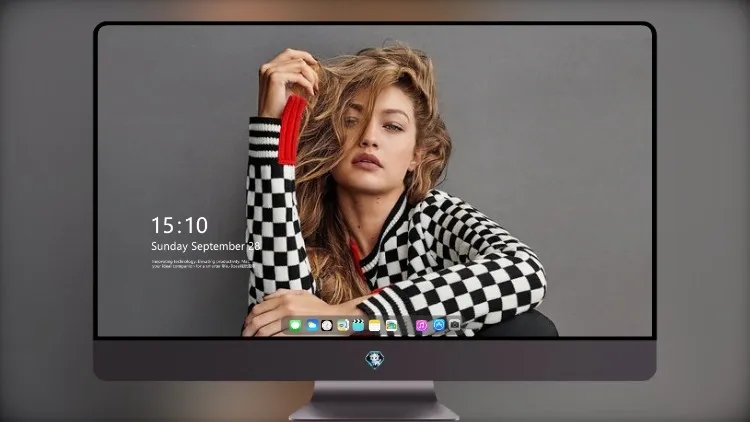Open the green Messages app in the dock
This screenshot has width=750, height=422.
(295, 325)
